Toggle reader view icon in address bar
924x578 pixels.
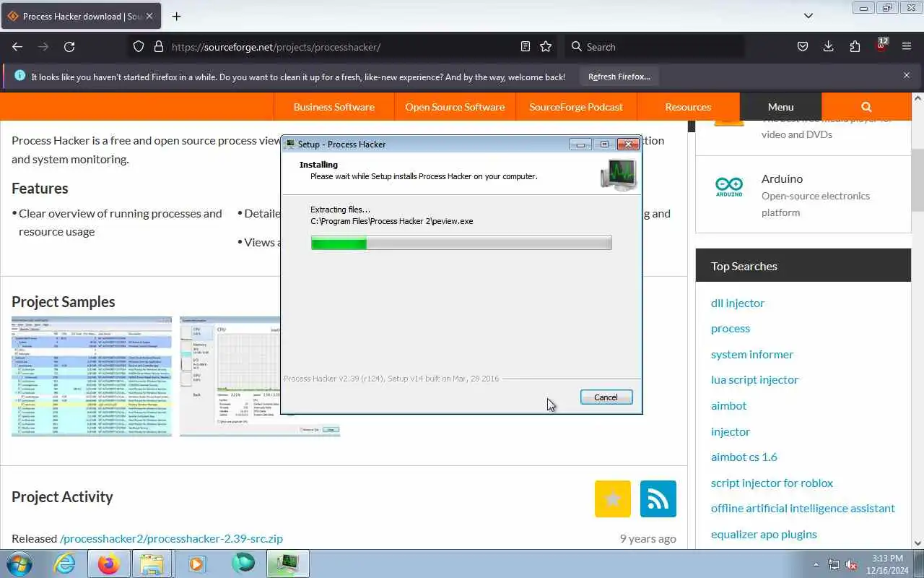point(526,46)
